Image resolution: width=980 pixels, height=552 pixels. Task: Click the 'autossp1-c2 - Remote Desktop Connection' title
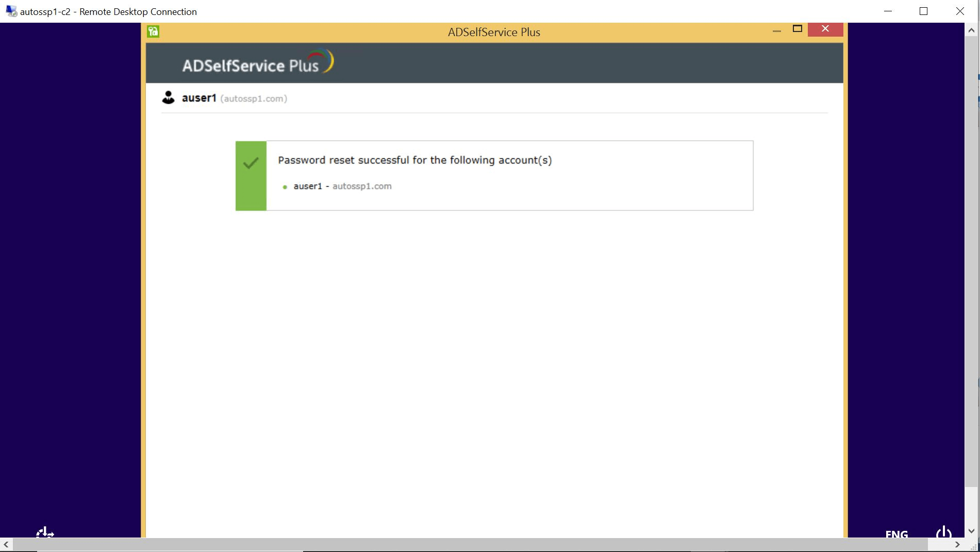tap(108, 11)
